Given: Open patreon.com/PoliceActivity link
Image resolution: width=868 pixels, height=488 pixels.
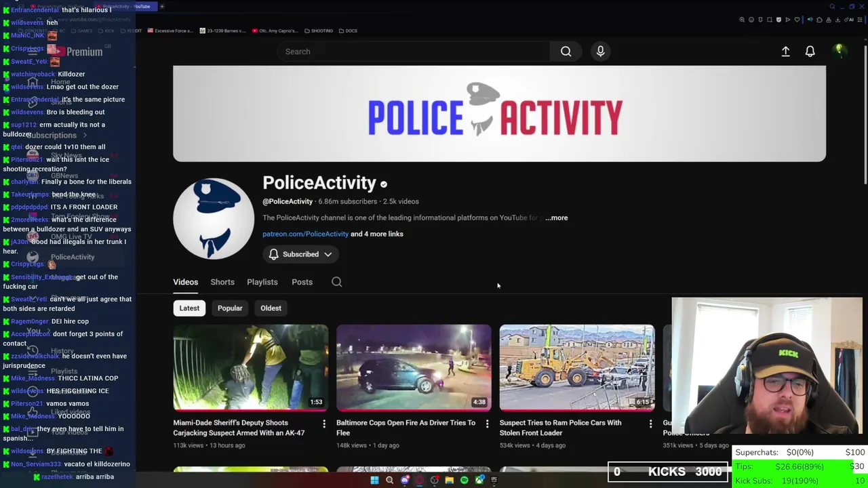Looking at the screenshot, I should pos(305,234).
